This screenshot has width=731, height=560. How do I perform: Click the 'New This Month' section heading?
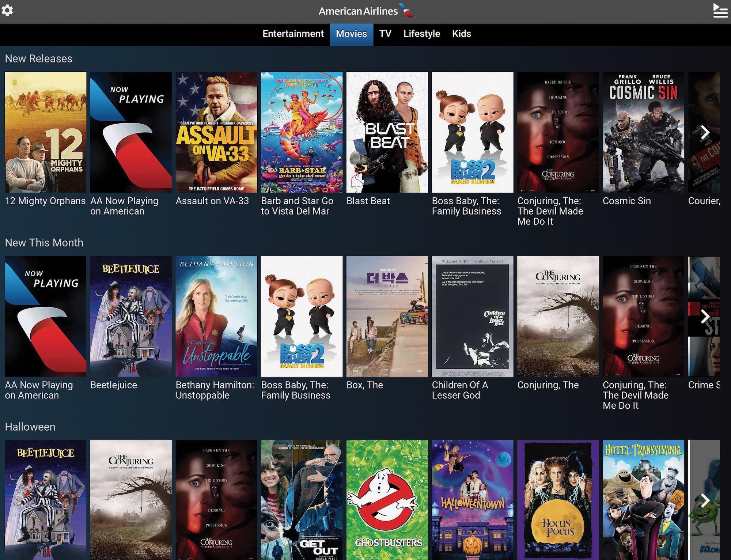(44, 243)
